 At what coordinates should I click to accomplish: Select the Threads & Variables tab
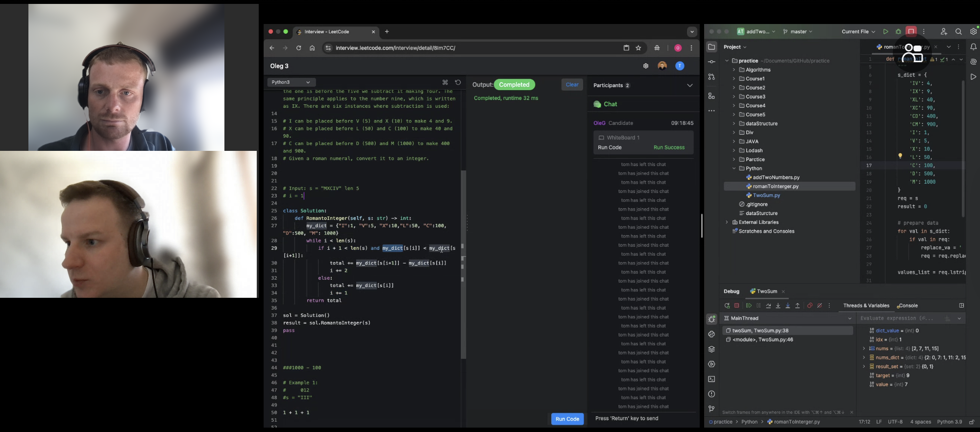(866, 306)
